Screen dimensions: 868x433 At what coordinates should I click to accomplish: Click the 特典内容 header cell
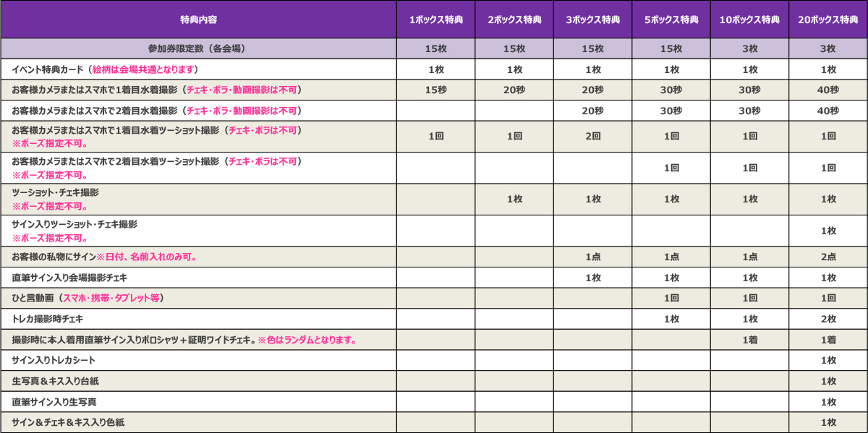198,20
